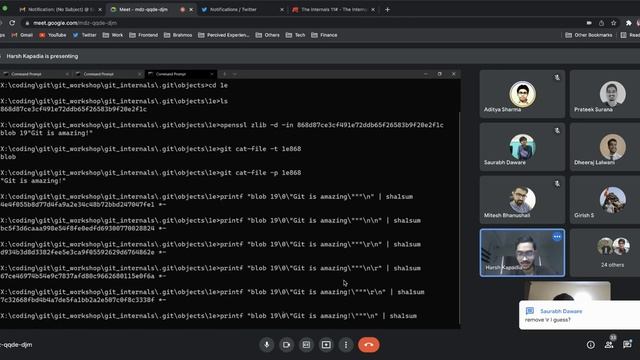The height and width of the screenshot is (360, 640).
Task: Switch to The Internals TM browser tab
Action: coord(333,9)
